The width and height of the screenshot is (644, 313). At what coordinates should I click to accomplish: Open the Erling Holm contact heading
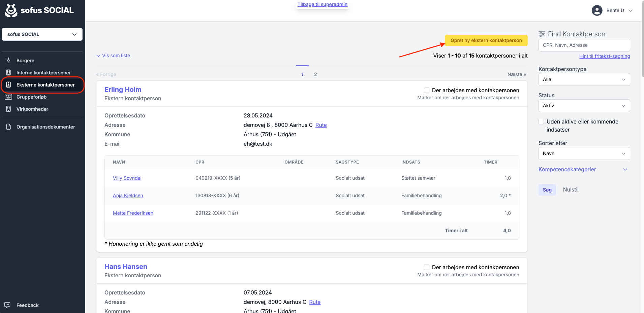point(123,90)
